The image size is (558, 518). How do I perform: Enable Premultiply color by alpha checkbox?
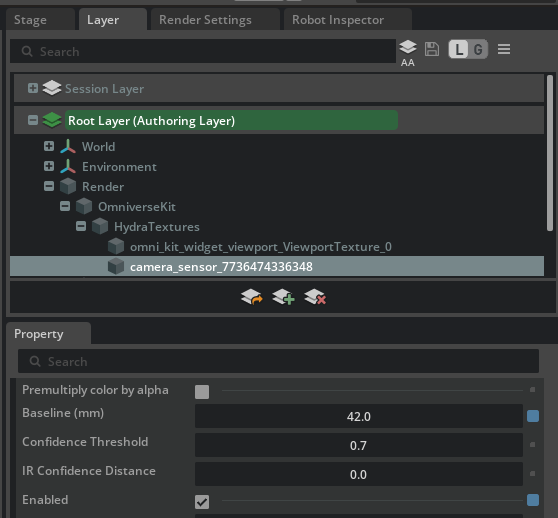pyautogui.click(x=202, y=392)
